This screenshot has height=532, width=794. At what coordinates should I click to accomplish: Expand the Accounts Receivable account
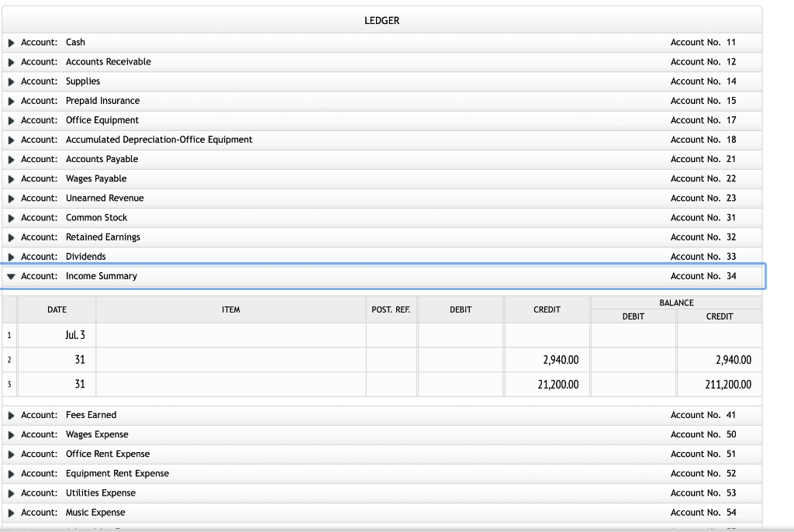coord(10,62)
